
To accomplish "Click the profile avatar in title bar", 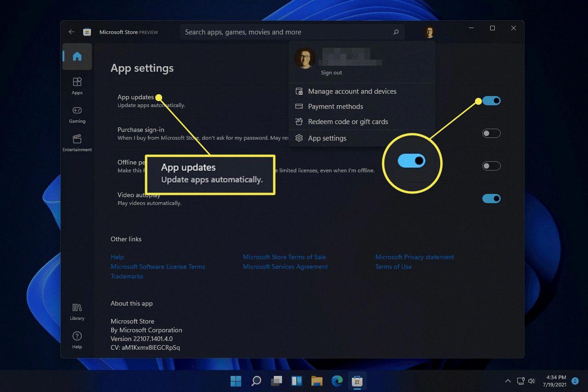I will coord(429,32).
